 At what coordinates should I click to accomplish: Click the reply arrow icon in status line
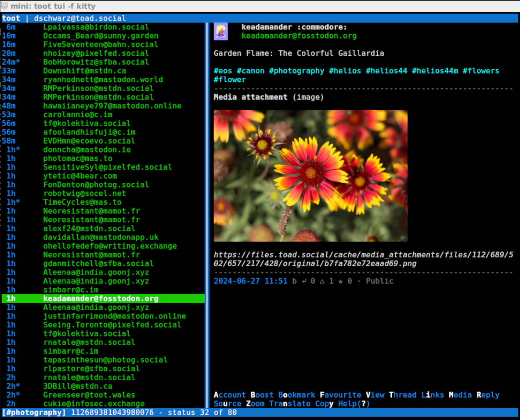click(x=304, y=281)
